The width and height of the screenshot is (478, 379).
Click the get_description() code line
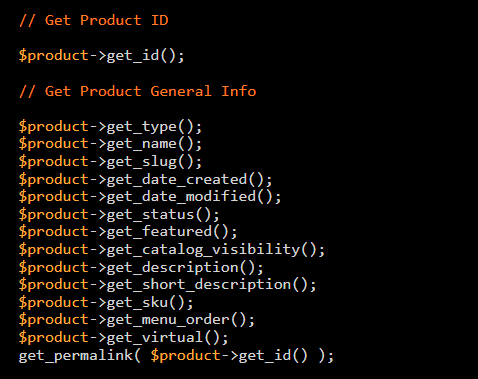coord(141,268)
